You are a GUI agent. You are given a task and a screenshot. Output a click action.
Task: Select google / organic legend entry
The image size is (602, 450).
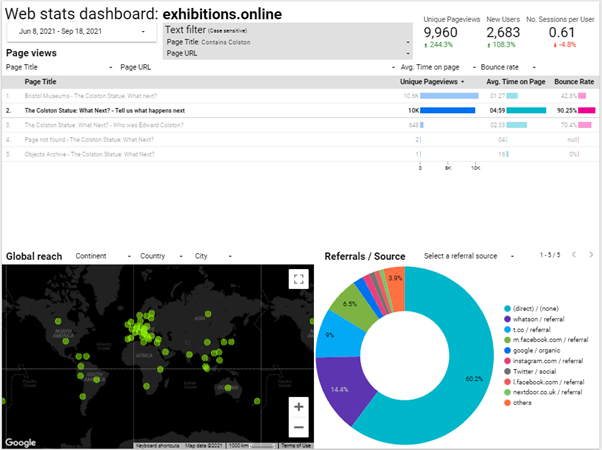tap(532, 350)
